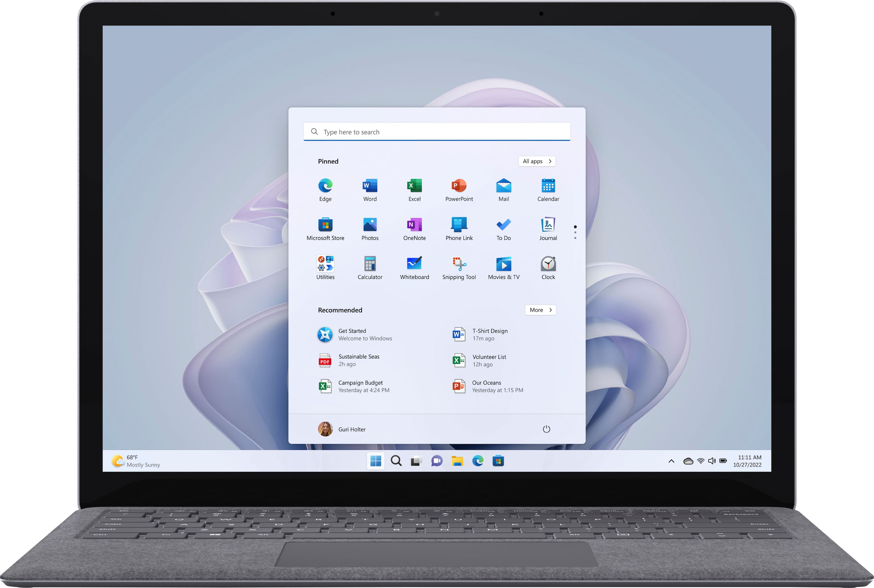
Task: Expand All apps list
Action: click(x=537, y=161)
